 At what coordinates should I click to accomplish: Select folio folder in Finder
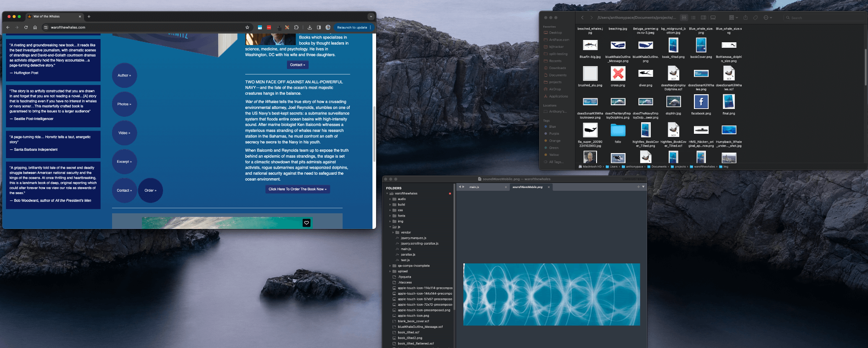618,130
